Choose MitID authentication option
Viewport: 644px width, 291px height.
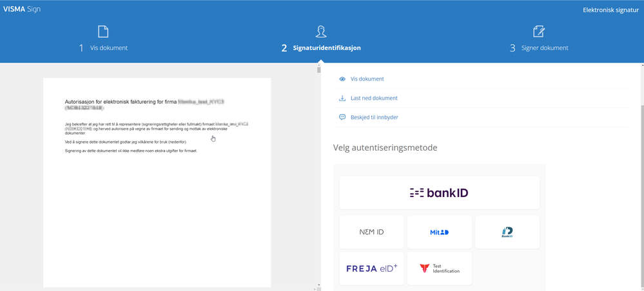coord(439,232)
